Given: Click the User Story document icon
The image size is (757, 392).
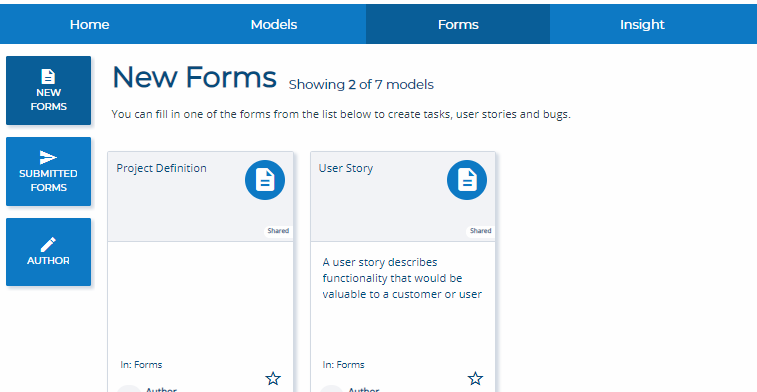Looking at the screenshot, I should coord(467,180).
